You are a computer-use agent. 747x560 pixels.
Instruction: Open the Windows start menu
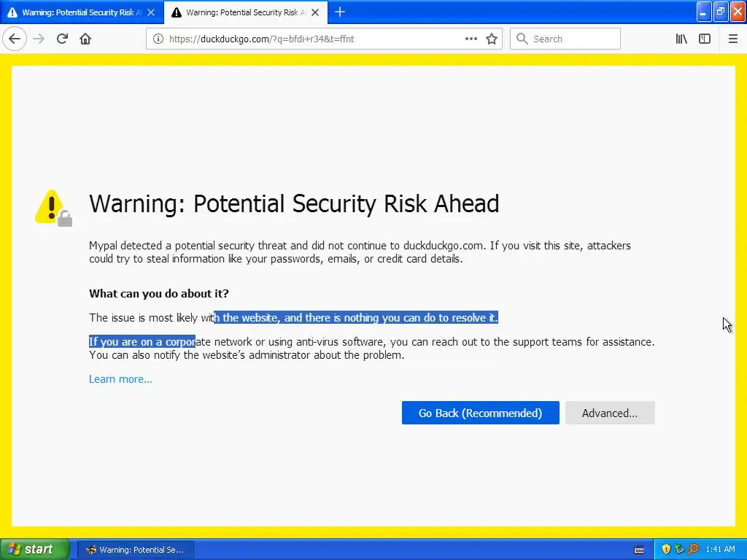point(34,549)
